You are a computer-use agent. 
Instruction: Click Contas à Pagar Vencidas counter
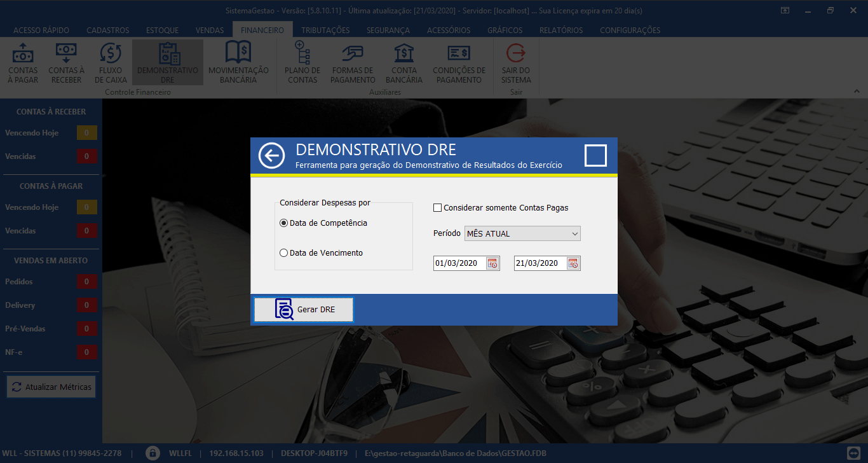pyautogui.click(x=87, y=231)
